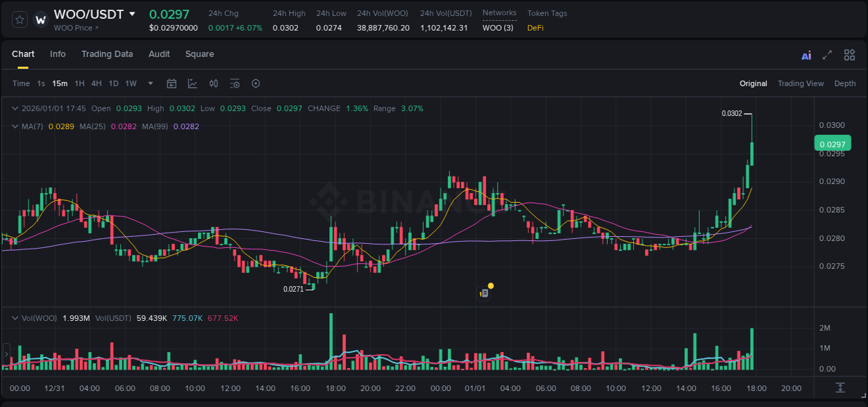Open chart settings gear icon
The image size is (868, 407).
click(256, 83)
